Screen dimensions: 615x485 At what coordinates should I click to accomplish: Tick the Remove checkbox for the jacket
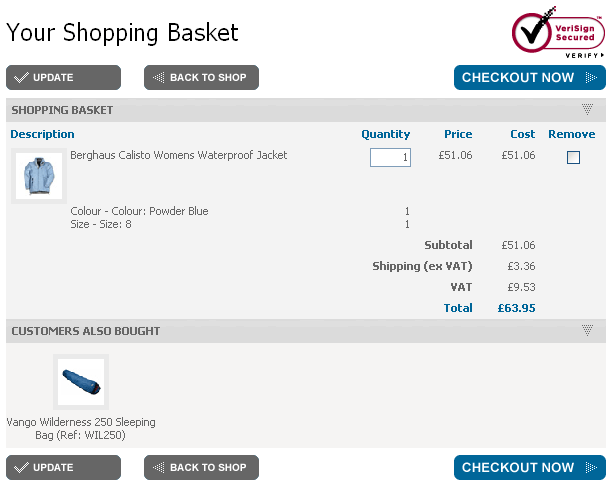573,157
